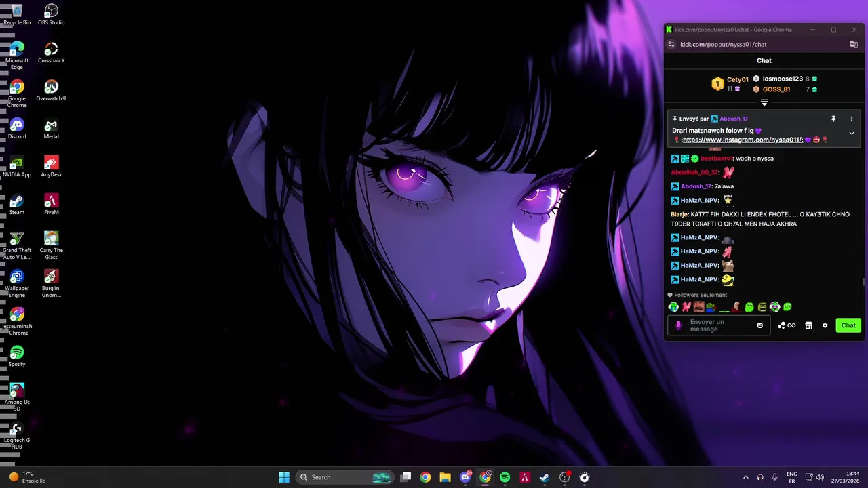Open Recycle Bin on desktop

coord(17,15)
